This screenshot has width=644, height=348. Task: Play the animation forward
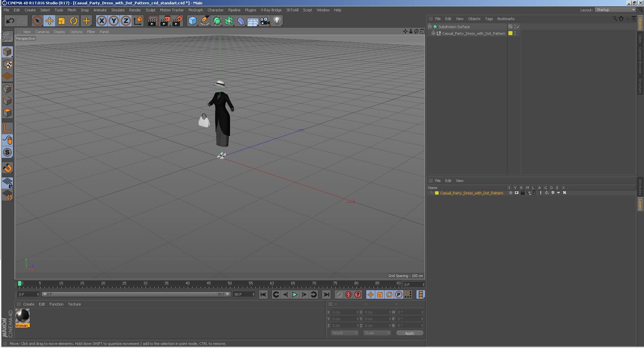[x=295, y=294]
